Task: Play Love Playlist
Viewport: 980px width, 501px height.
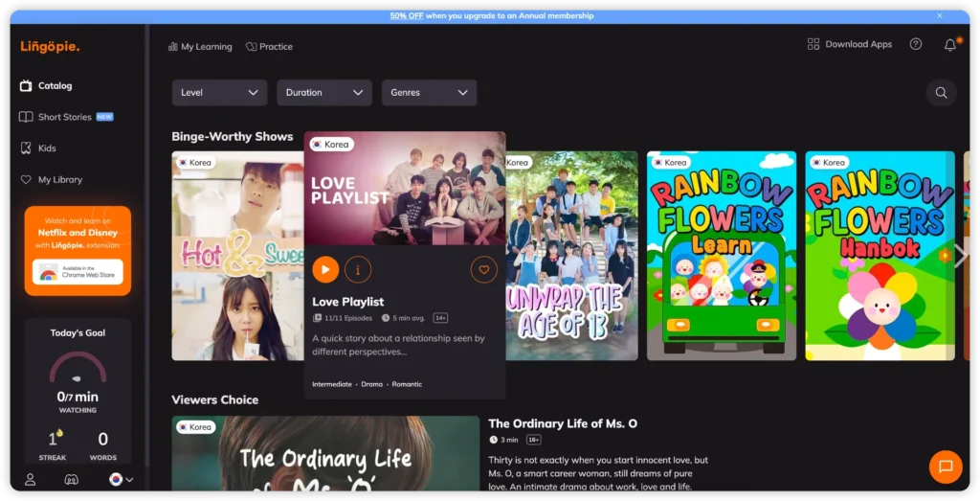Action: click(x=325, y=269)
